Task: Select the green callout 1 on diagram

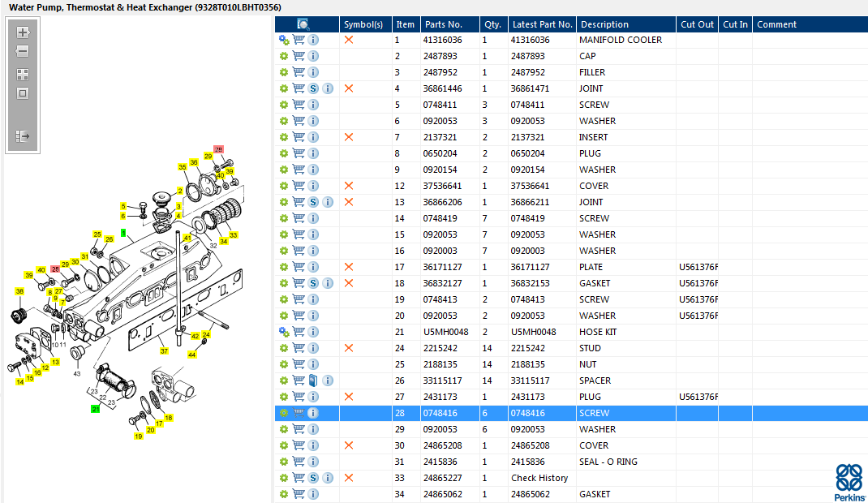Action: (x=122, y=233)
